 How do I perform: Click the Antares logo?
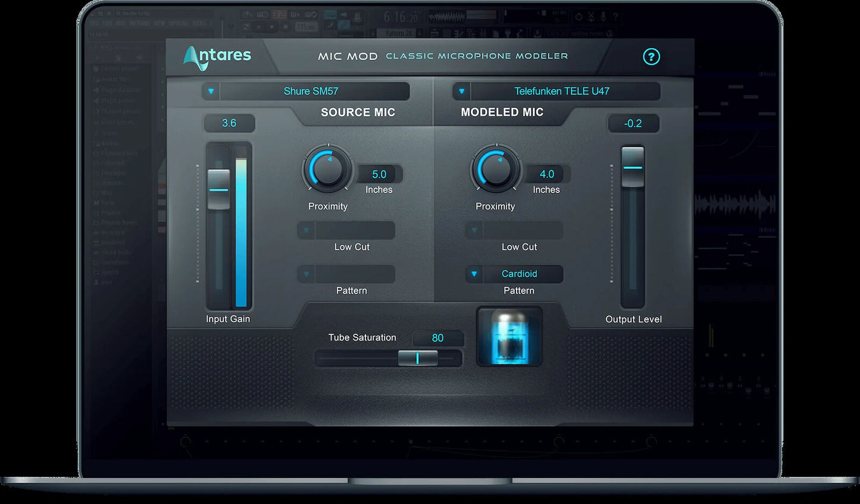coord(217,56)
